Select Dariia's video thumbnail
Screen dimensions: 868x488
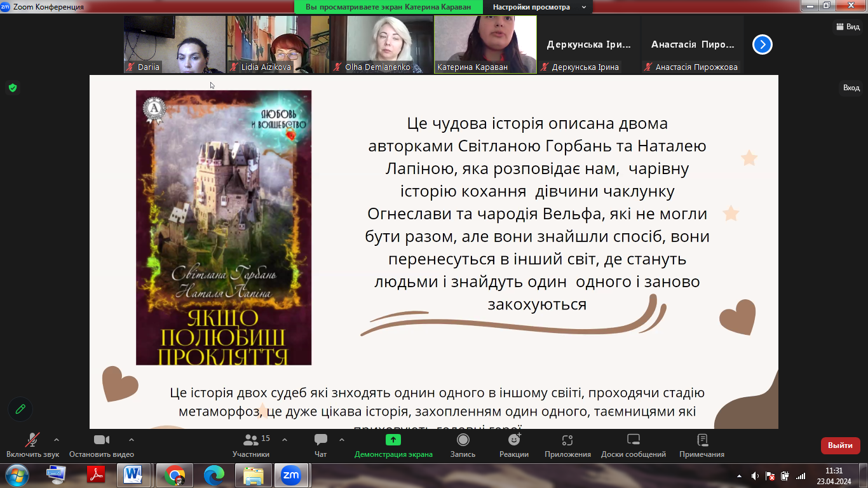(175, 44)
